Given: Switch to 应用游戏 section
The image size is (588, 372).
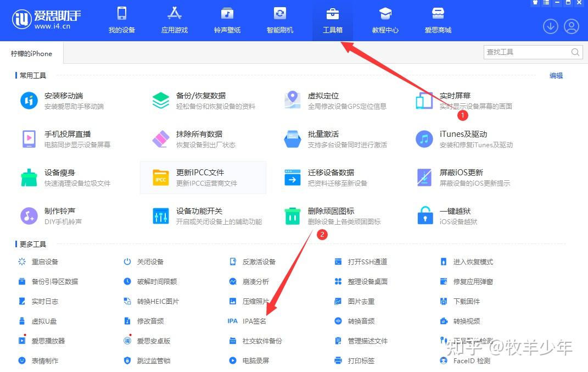Looking at the screenshot, I should [175, 20].
